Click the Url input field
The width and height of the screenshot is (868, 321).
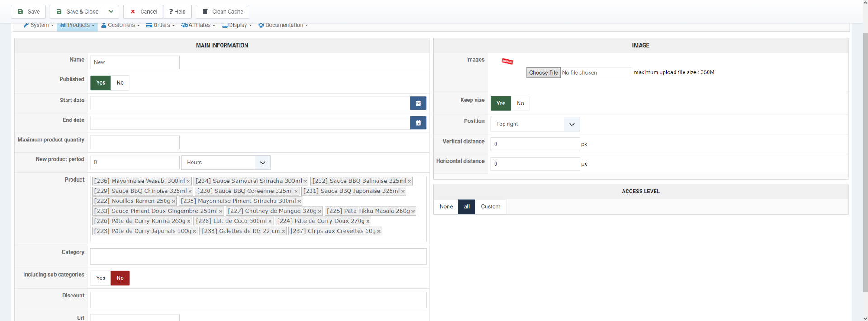pyautogui.click(x=135, y=317)
